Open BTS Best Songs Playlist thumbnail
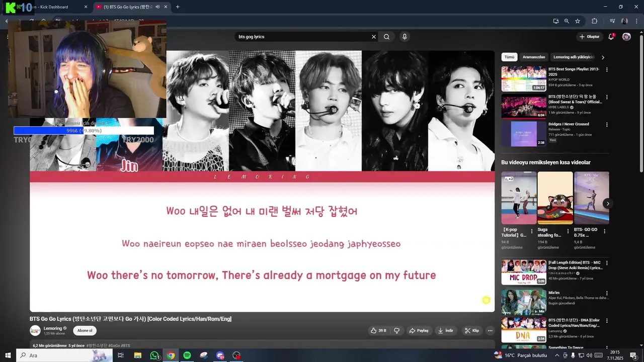644x362 pixels. tap(524, 78)
